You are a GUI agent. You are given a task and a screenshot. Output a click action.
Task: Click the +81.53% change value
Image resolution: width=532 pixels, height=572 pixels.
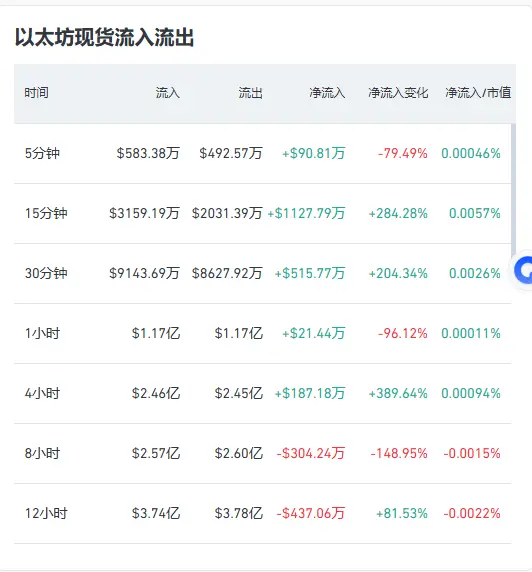[x=402, y=514]
